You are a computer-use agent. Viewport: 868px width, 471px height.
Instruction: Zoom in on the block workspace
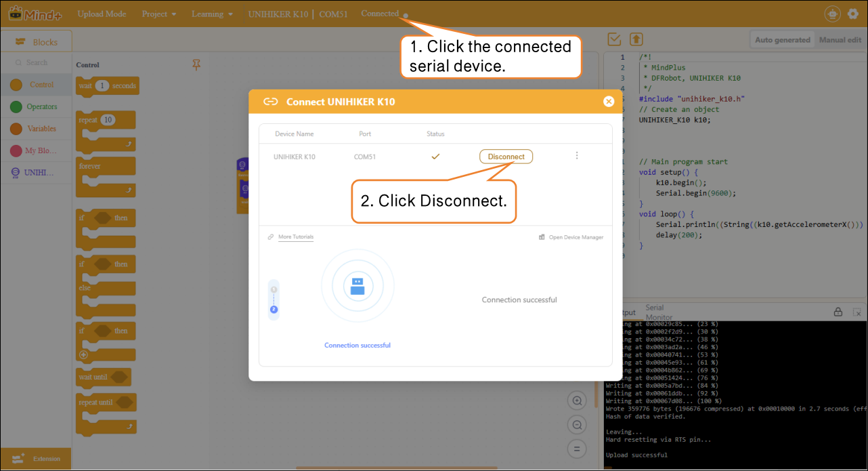pyautogui.click(x=577, y=401)
